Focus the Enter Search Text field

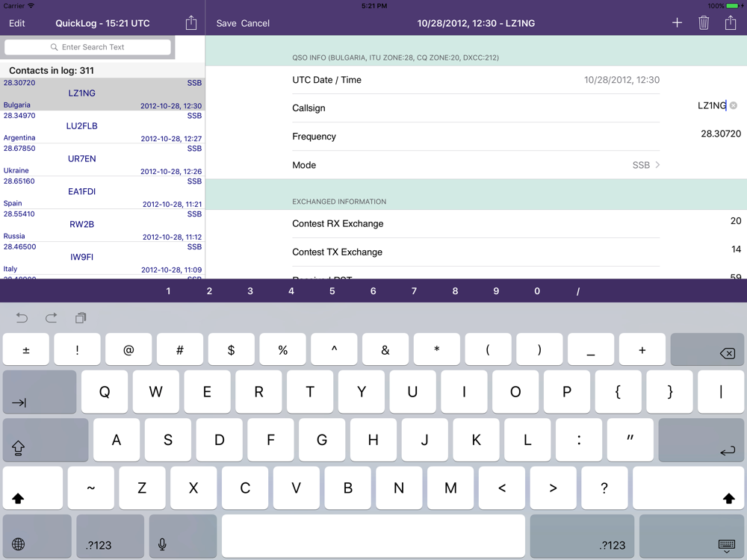pyautogui.click(x=88, y=47)
